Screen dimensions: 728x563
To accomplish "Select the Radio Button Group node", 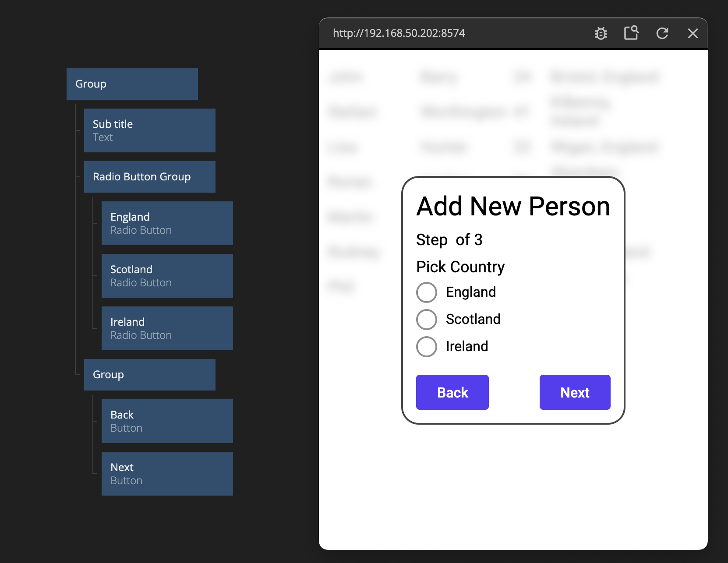I will (x=149, y=177).
